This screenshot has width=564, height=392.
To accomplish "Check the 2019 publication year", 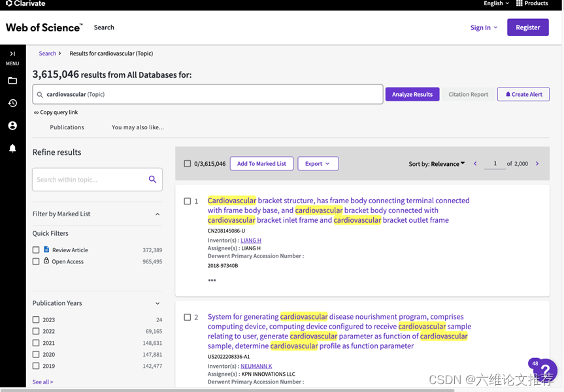I will [36, 366].
